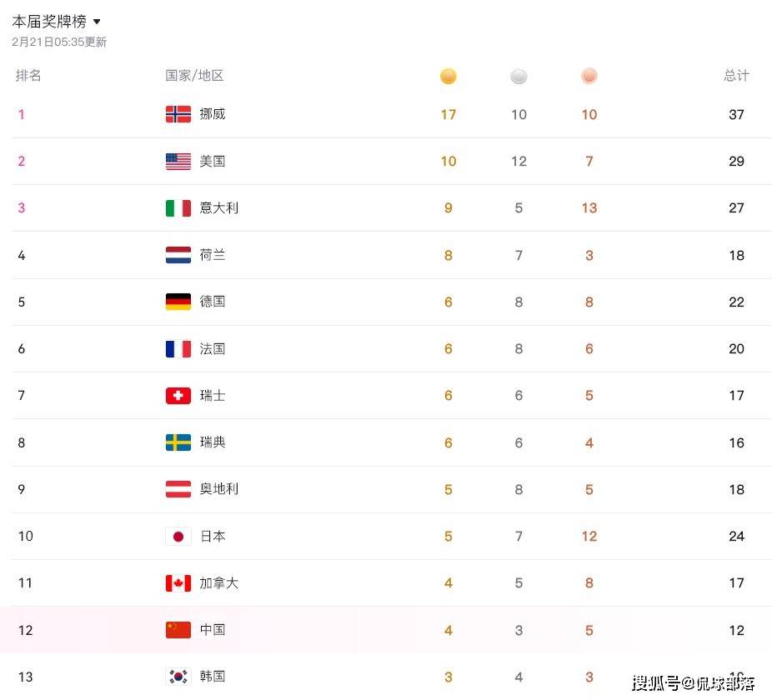Viewport: 772px width, 700px height.
Task: Select the 瑞典 row name
Action: (213, 442)
